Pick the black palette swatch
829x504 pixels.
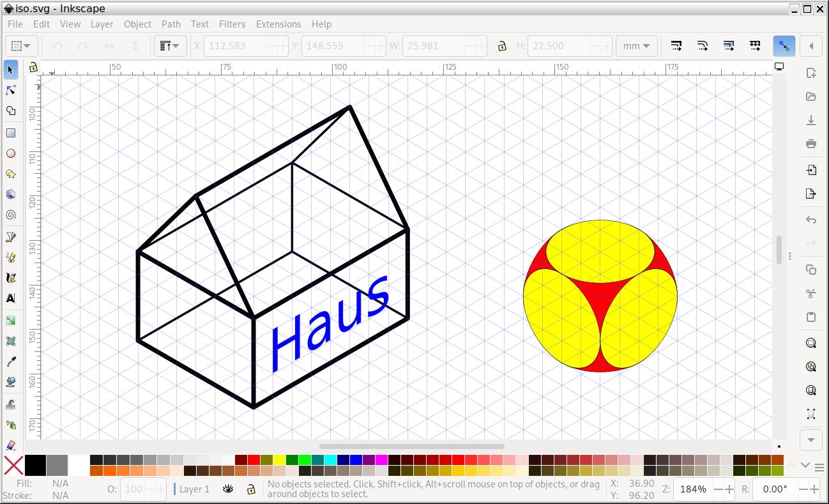tap(35, 466)
